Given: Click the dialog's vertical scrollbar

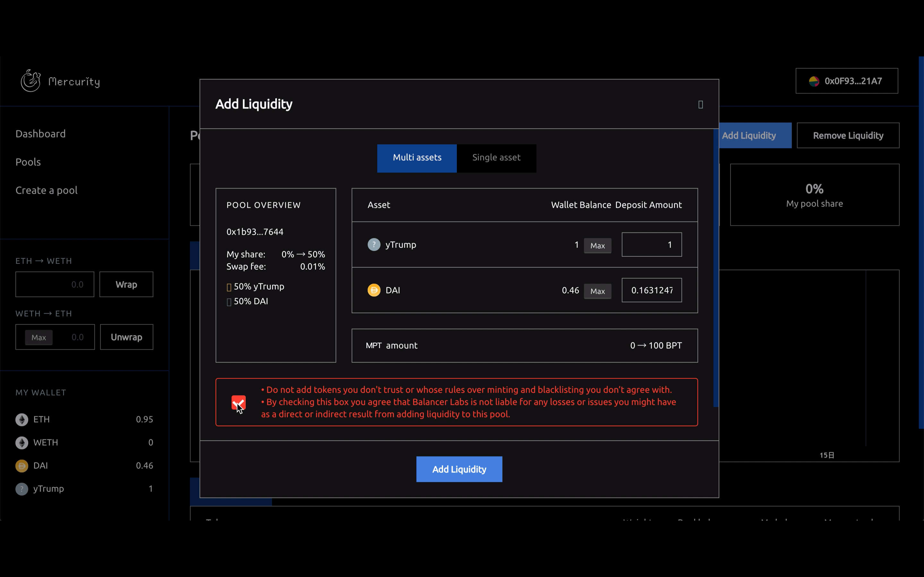Looking at the screenshot, I should coord(716,267).
